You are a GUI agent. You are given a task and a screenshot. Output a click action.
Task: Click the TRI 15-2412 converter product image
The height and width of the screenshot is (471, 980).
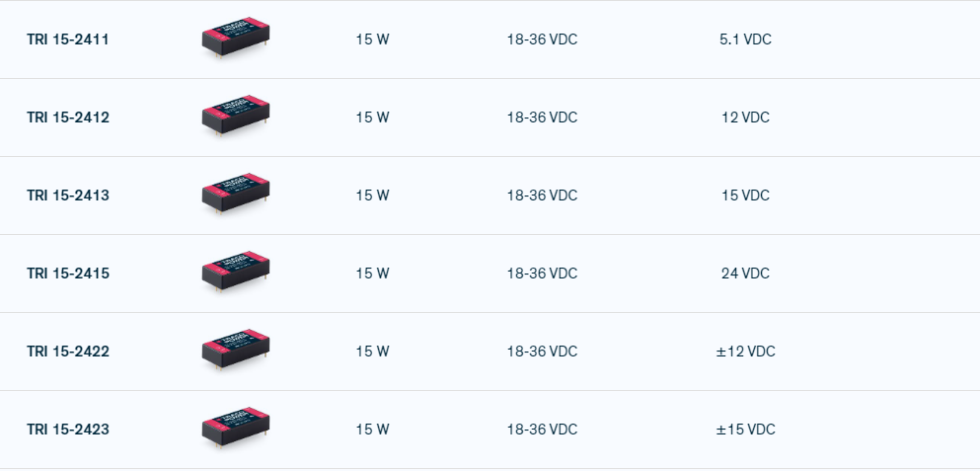tap(236, 117)
